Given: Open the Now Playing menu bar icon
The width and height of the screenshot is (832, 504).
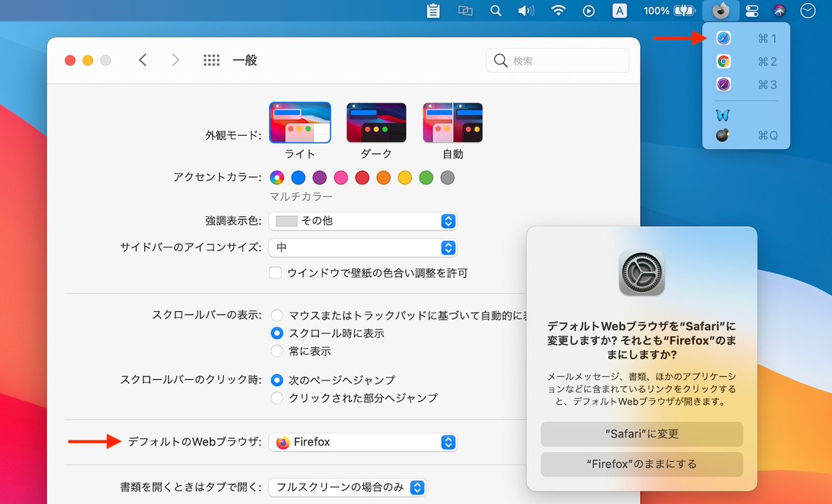Looking at the screenshot, I should pyautogui.click(x=589, y=10).
